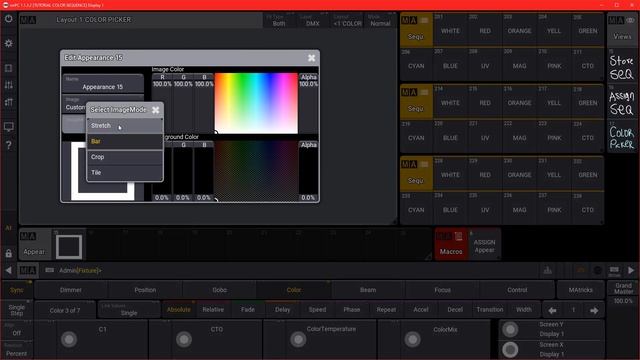Image resolution: width=640 pixels, height=360 pixels.
Task: Click the power icon in the left sidebar
Action: tap(9, 19)
